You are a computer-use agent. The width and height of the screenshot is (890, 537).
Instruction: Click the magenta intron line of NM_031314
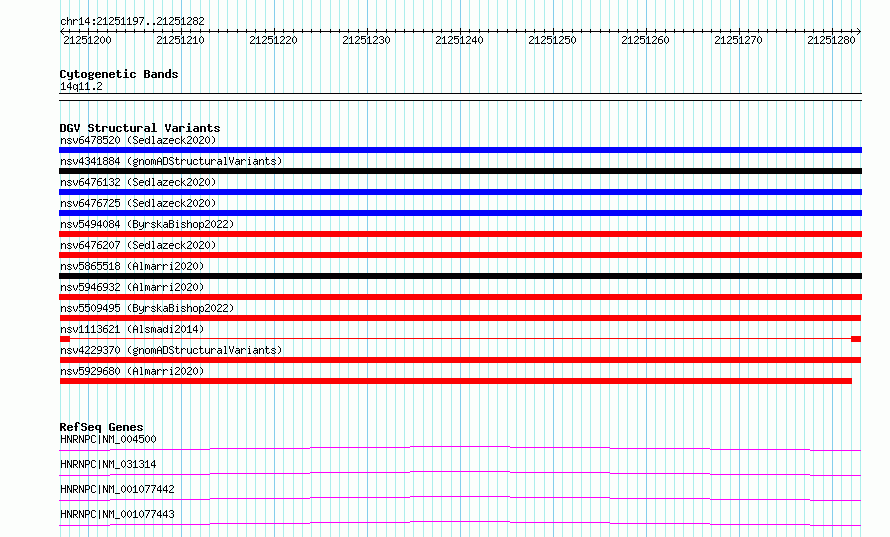pos(460,472)
